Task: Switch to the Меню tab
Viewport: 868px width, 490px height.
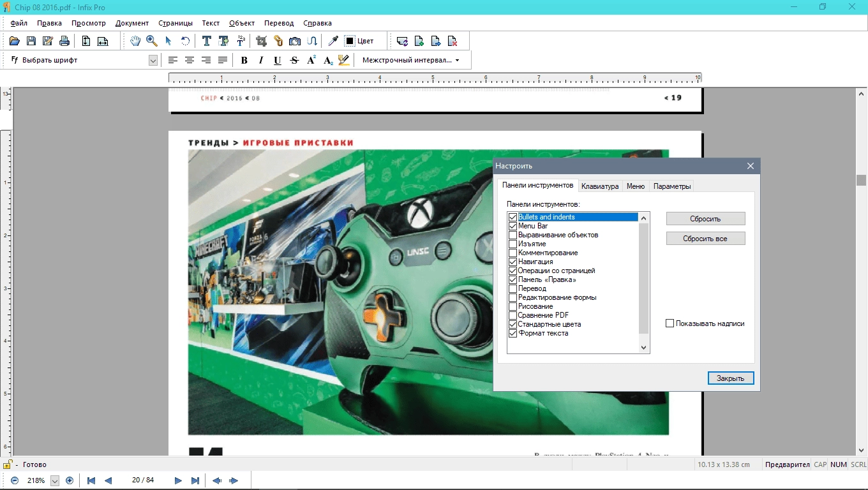Action: click(x=636, y=186)
